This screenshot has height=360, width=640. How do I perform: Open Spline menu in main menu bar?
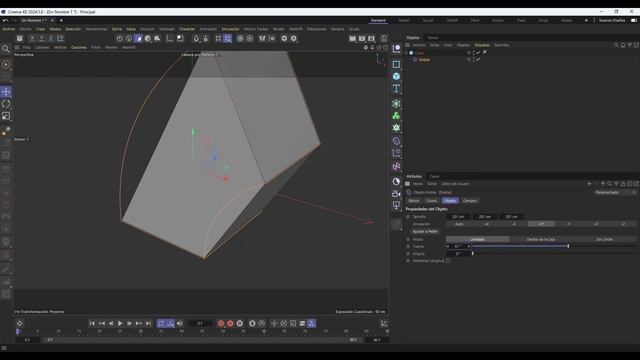click(x=117, y=29)
